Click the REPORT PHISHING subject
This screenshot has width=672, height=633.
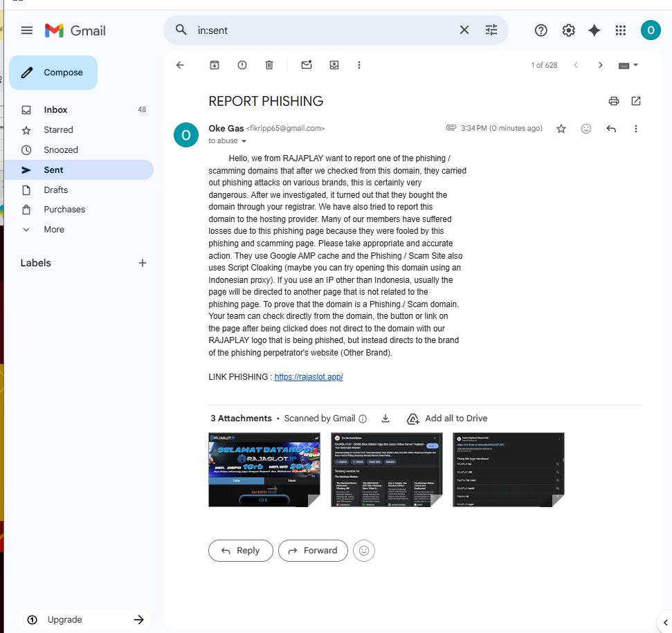266,101
